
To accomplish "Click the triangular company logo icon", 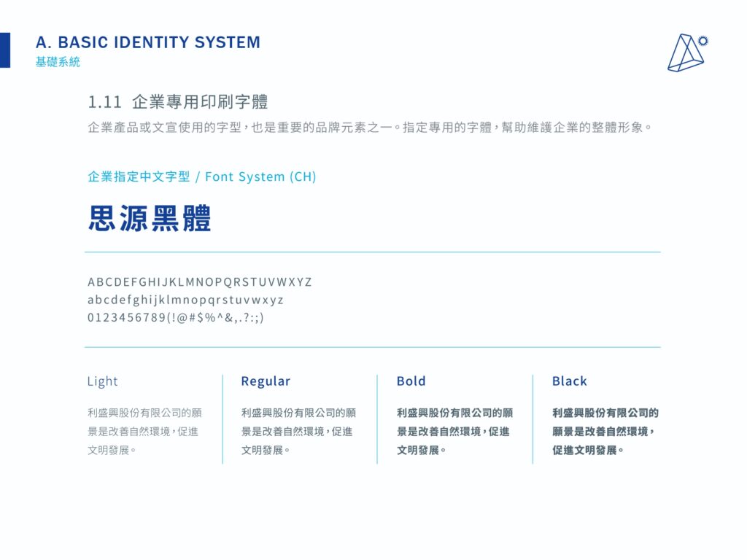I will [x=688, y=52].
